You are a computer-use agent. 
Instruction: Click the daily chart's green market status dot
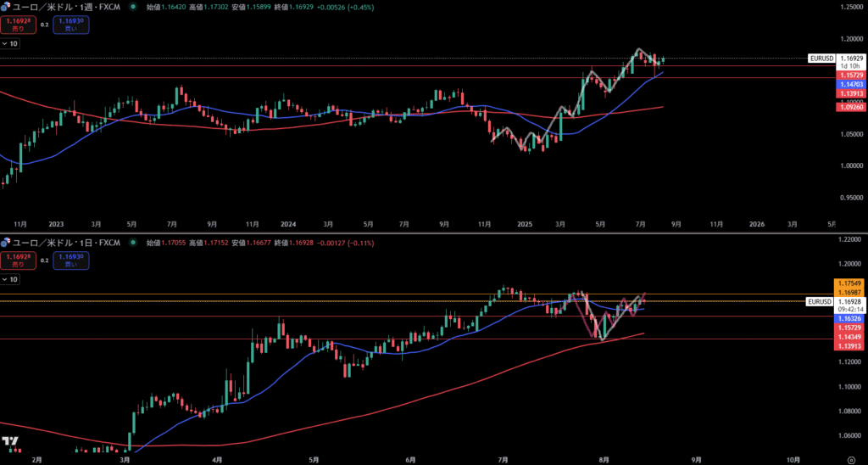133,243
